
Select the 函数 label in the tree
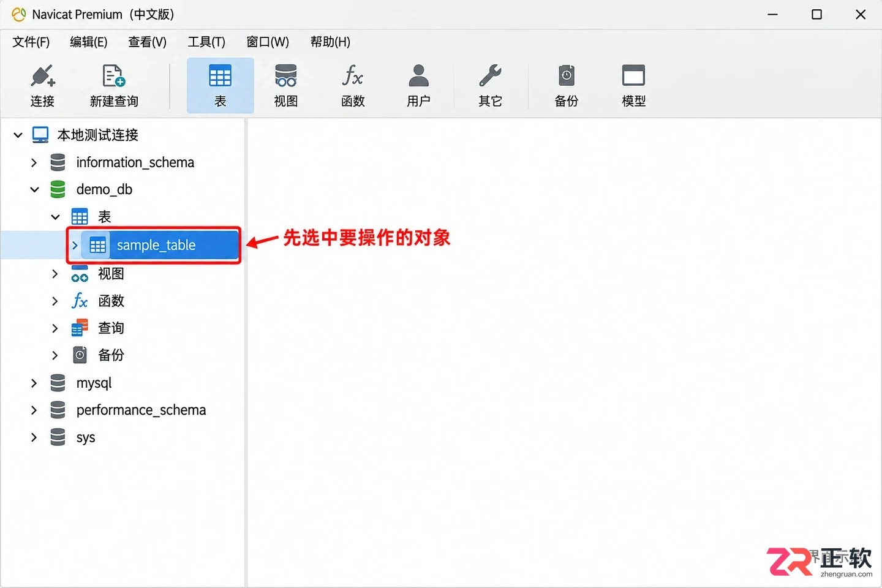click(x=111, y=301)
